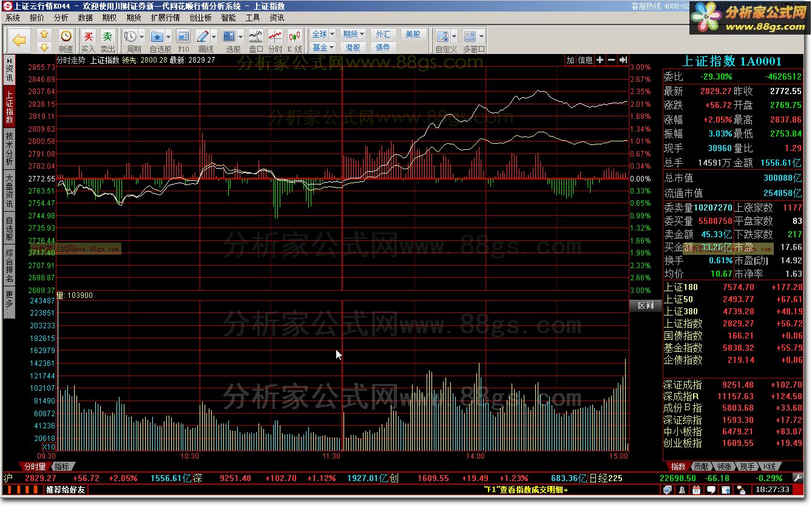The width and height of the screenshot is (812, 506).
Task: Open the 技术分析 side tab
Action: click(10, 149)
